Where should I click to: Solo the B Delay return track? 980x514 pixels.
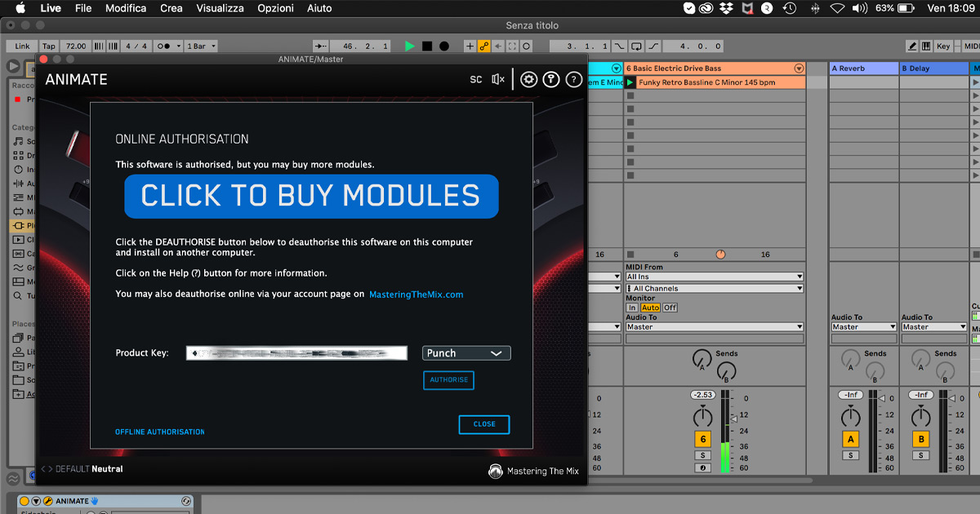click(x=921, y=455)
